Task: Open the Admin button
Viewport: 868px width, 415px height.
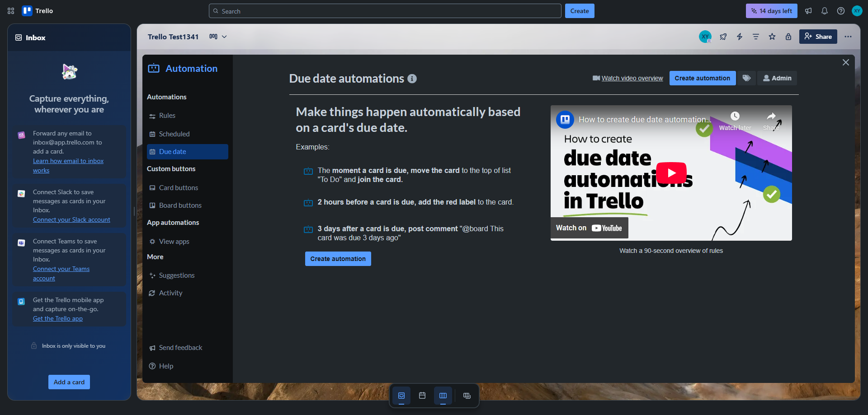Action: [777, 78]
